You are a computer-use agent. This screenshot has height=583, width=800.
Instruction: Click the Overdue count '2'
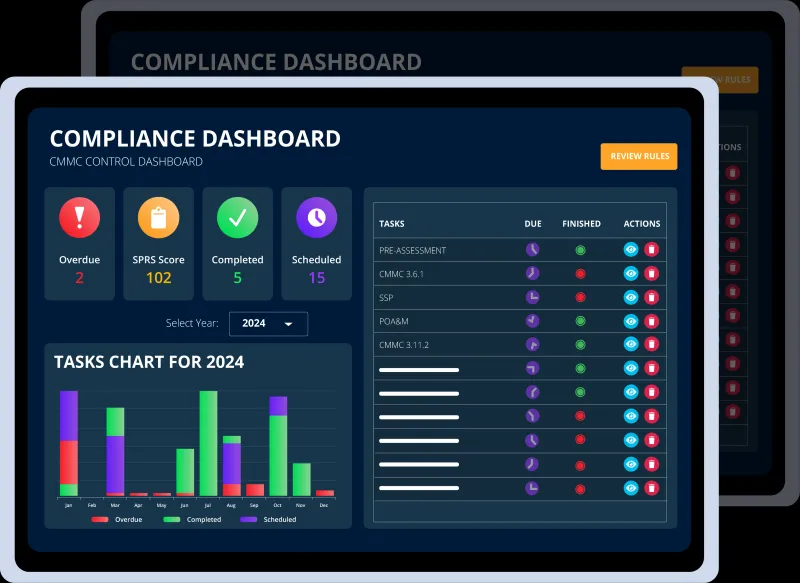pyautogui.click(x=79, y=278)
